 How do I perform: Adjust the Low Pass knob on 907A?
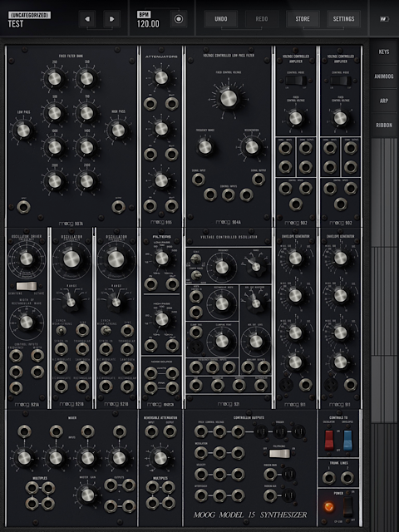point(23,131)
